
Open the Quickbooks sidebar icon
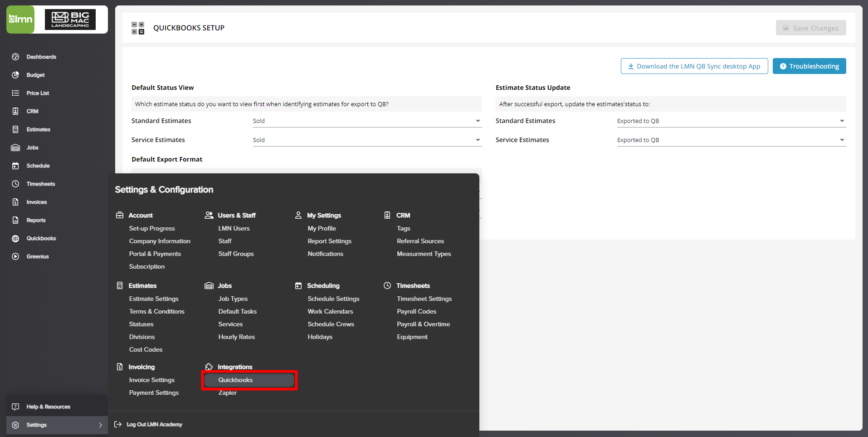(x=15, y=238)
